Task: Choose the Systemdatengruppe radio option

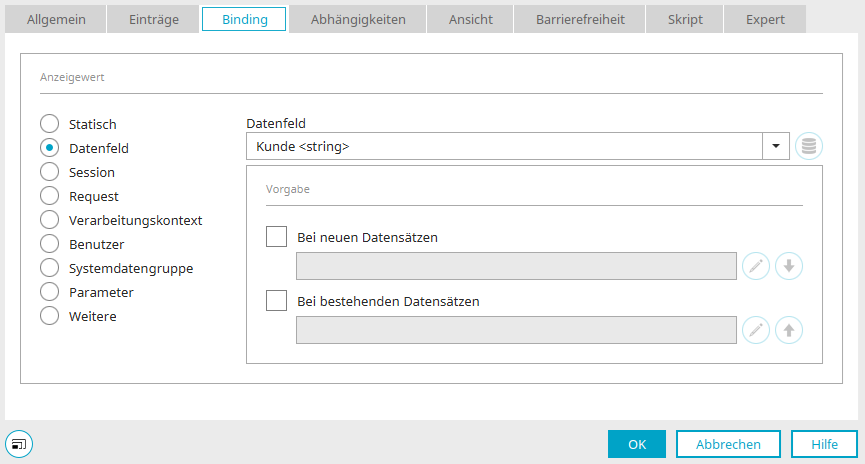Action: tap(50, 268)
